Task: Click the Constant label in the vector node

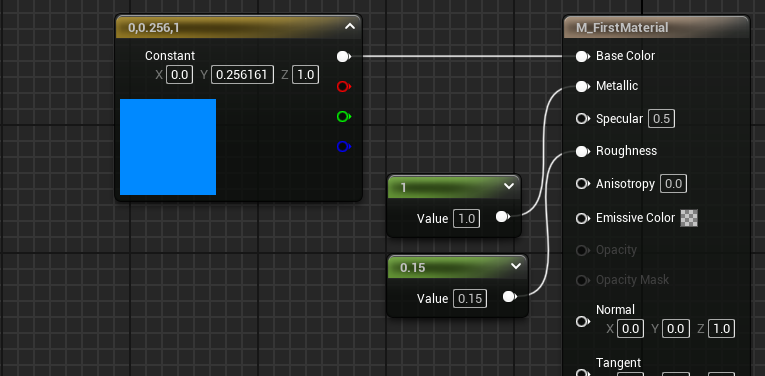Action: pos(170,56)
